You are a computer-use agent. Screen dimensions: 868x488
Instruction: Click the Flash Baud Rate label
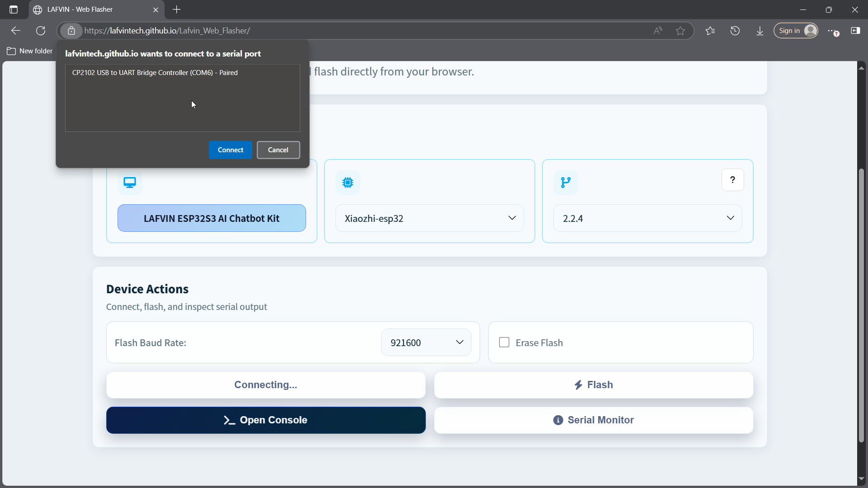151,343
